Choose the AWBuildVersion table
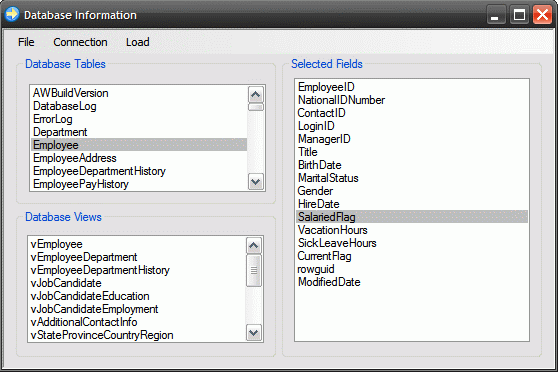Viewport: 558px width, 372px height. 139,93
